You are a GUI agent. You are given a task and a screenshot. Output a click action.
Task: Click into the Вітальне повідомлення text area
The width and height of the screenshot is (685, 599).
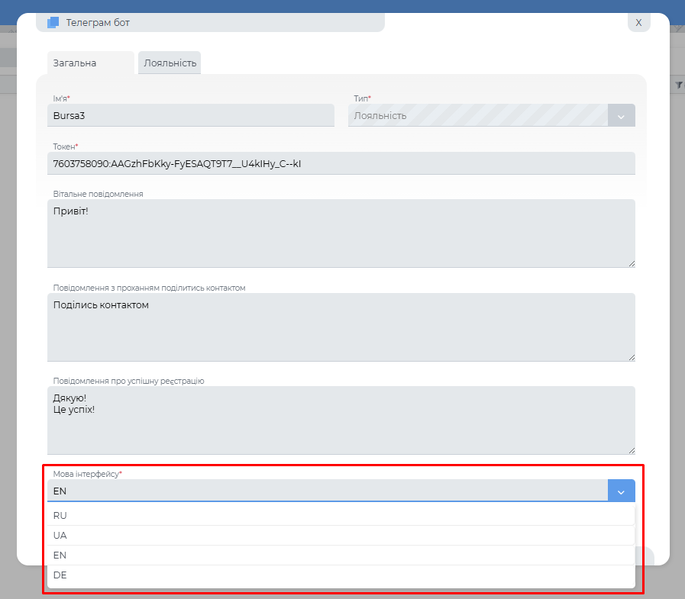click(x=340, y=233)
